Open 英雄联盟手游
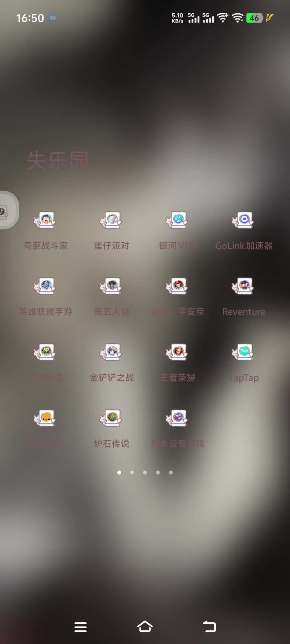Viewport: 290px width, 644px height. 46,286
